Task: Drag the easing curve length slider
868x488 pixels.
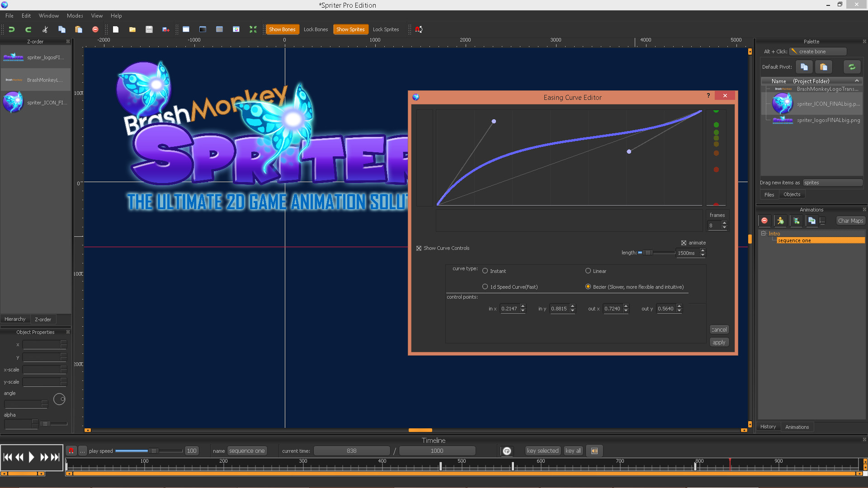Action: point(647,253)
